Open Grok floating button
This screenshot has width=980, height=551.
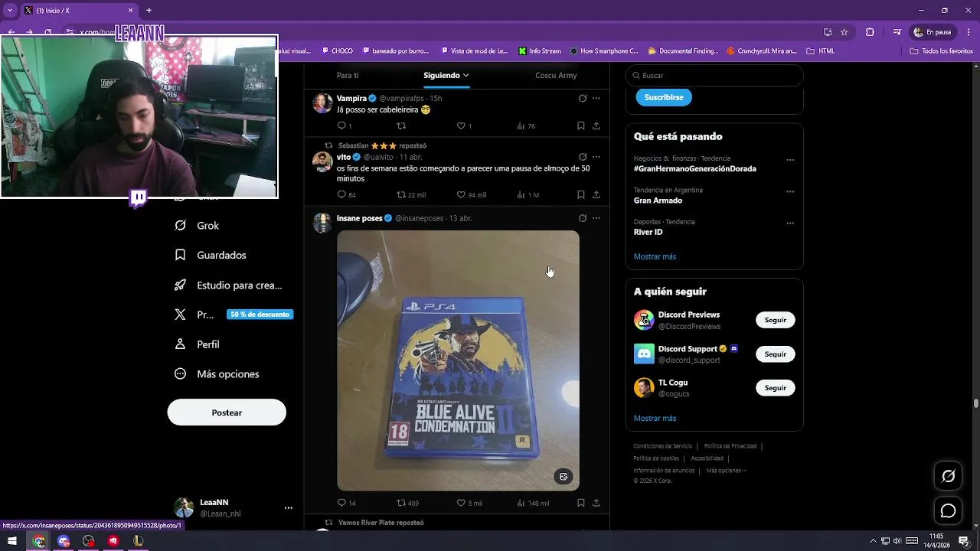tap(948, 477)
